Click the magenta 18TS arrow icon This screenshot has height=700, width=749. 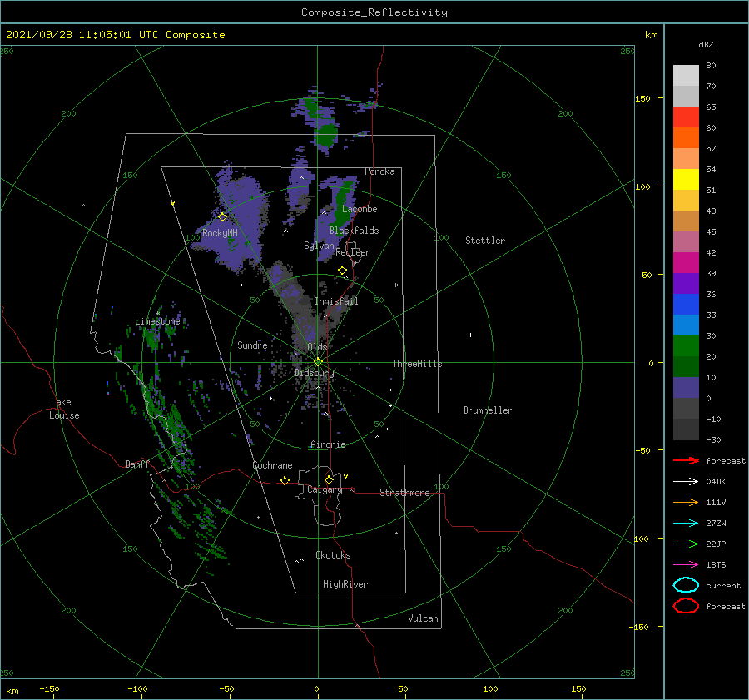click(x=686, y=565)
